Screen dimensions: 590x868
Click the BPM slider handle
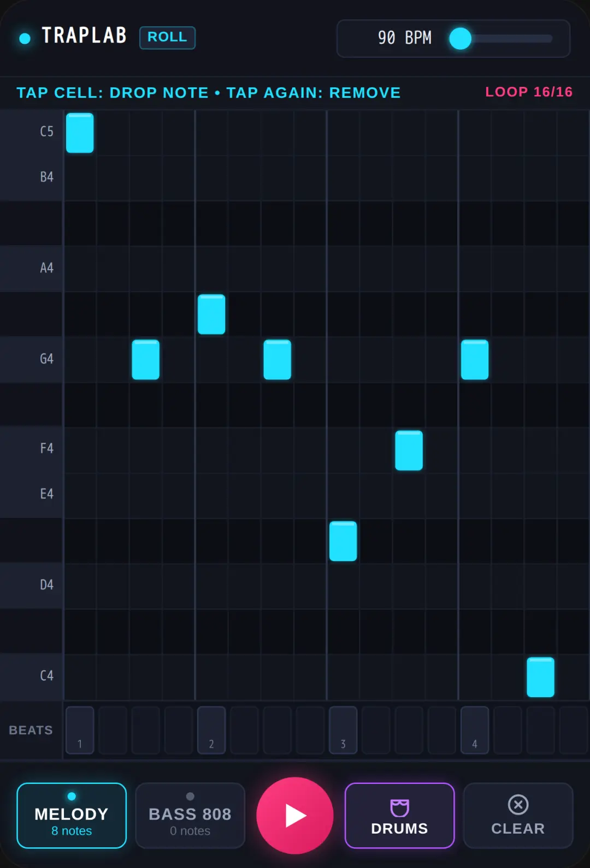[x=460, y=38]
